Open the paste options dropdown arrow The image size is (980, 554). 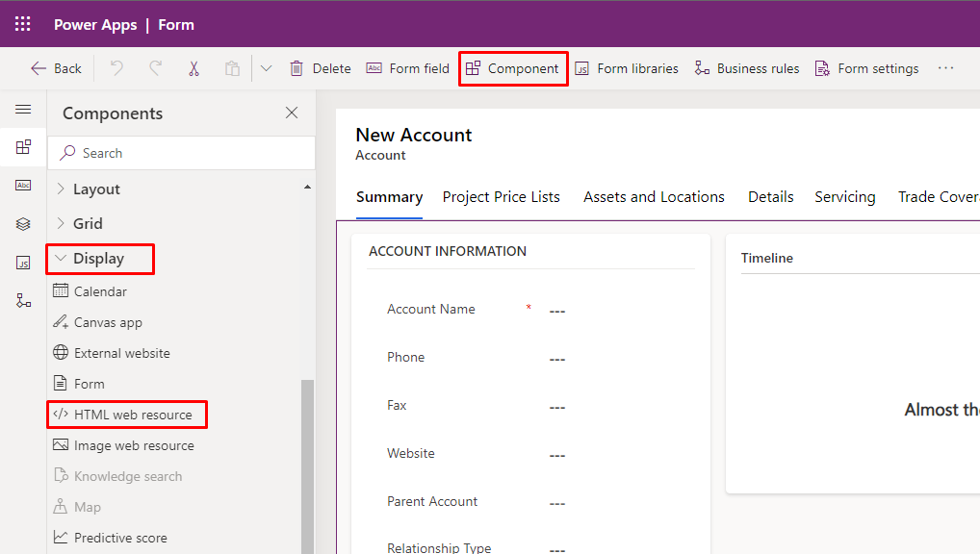[267, 68]
